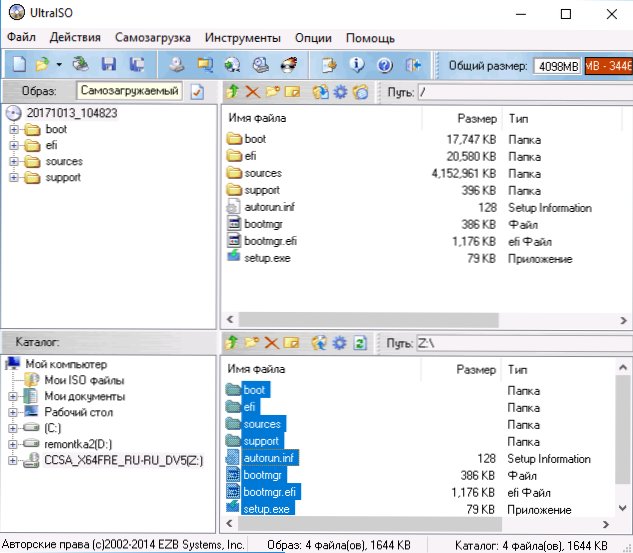
Task: Expand Мои документы tree node
Action: click(13, 396)
